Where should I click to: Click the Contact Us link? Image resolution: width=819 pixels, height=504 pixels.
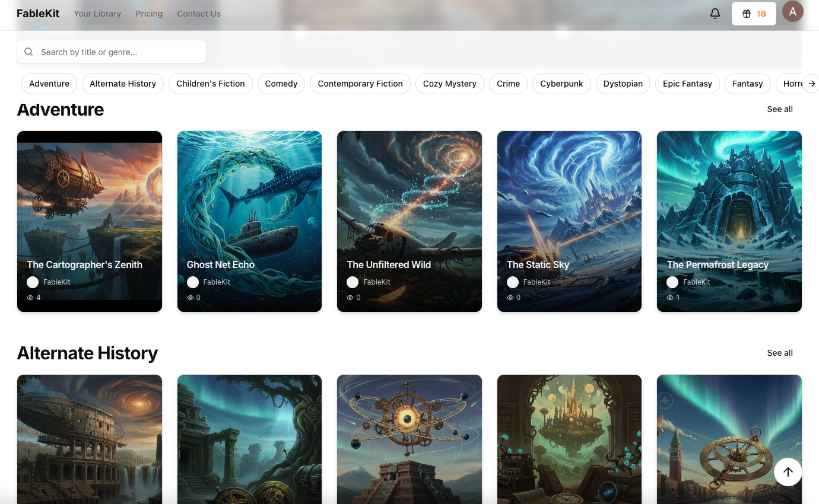point(199,13)
